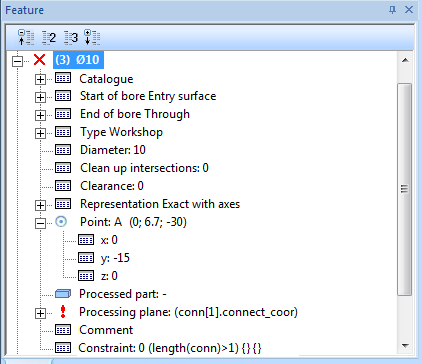Select the y: -15 coordinate
Image resolution: width=422 pixels, height=364 pixels.
pyautogui.click(x=115, y=258)
